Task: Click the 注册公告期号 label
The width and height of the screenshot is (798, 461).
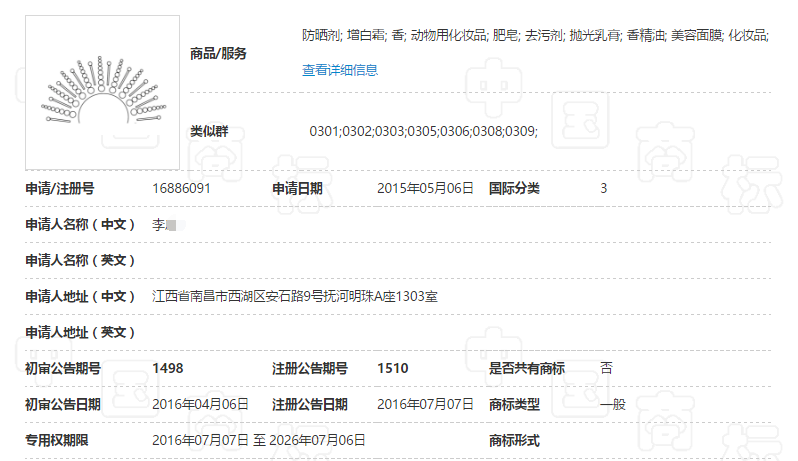Action: click(x=309, y=368)
